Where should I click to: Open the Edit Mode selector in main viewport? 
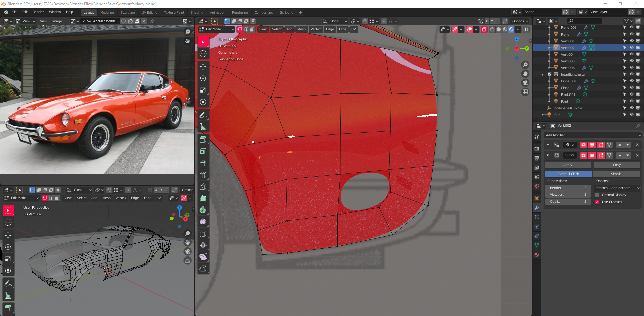[x=216, y=29]
